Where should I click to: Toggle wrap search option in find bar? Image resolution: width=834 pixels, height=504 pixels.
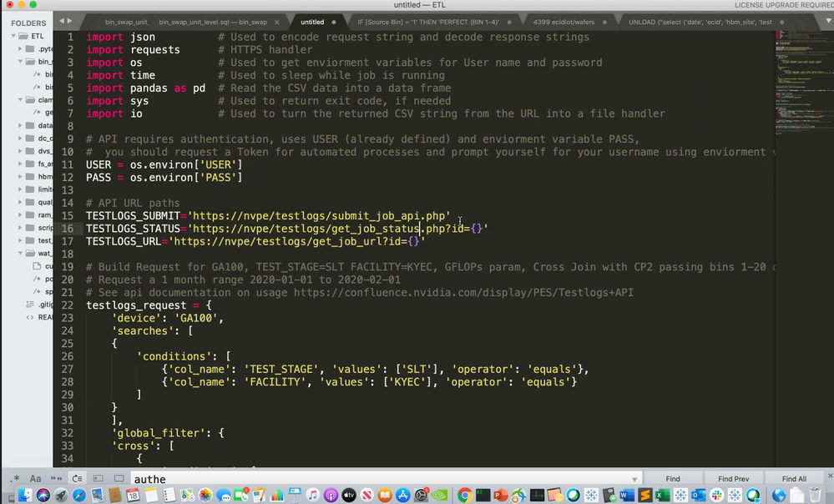[77, 478]
